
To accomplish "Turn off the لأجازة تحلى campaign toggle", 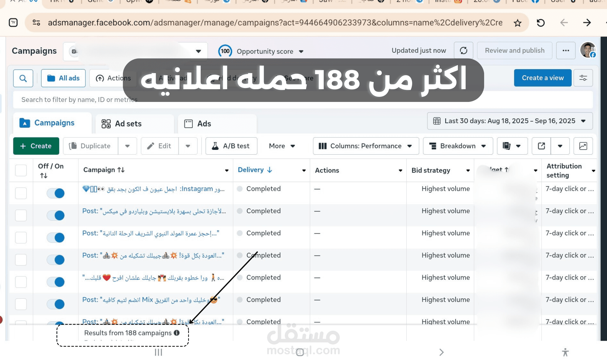I will pos(56,215).
